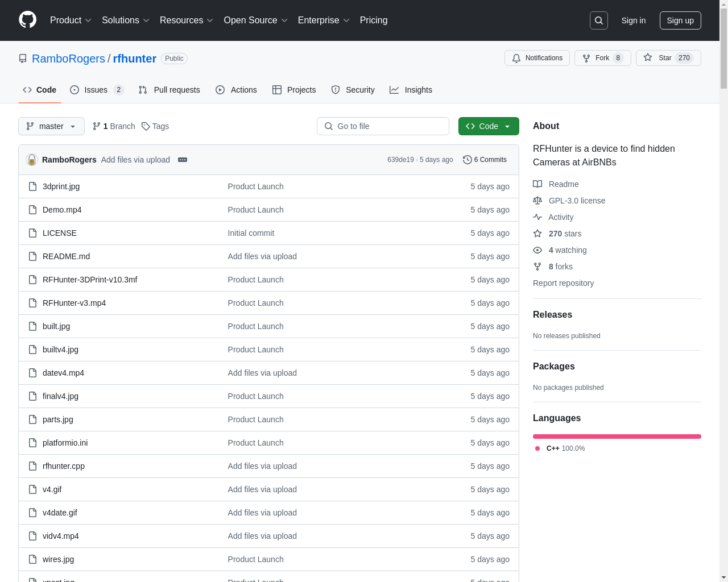Open the finalv4.jpg file
The image size is (728, 582).
click(60, 396)
